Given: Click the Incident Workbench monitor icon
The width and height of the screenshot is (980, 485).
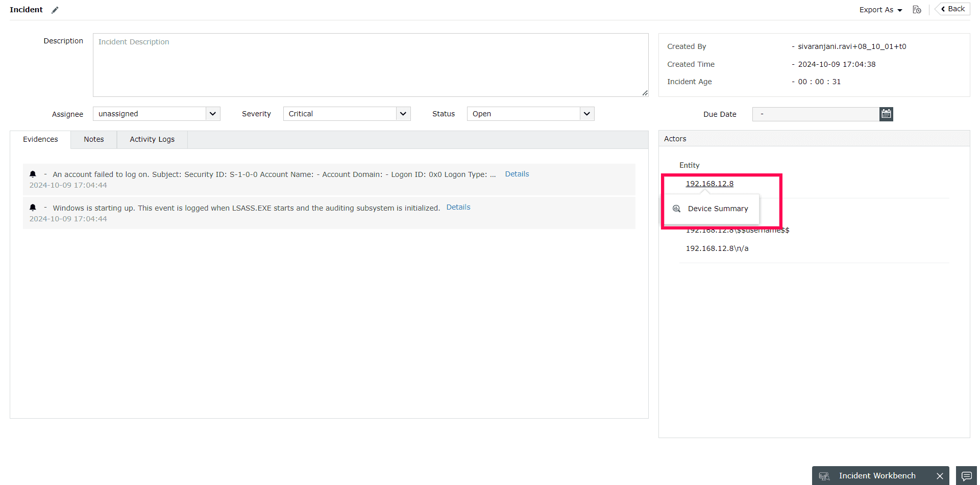Looking at the screenshot, I should pyautogui.click(x=824, y=476).
